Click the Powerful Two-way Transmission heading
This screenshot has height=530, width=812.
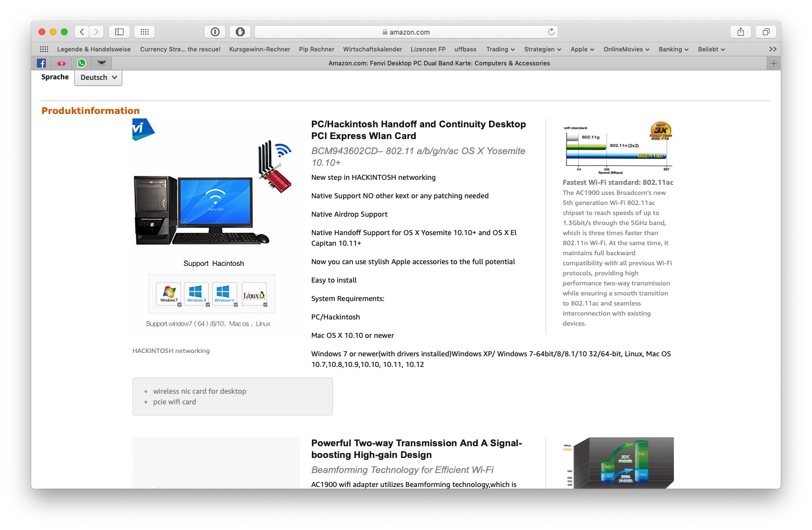click(417, 449)
